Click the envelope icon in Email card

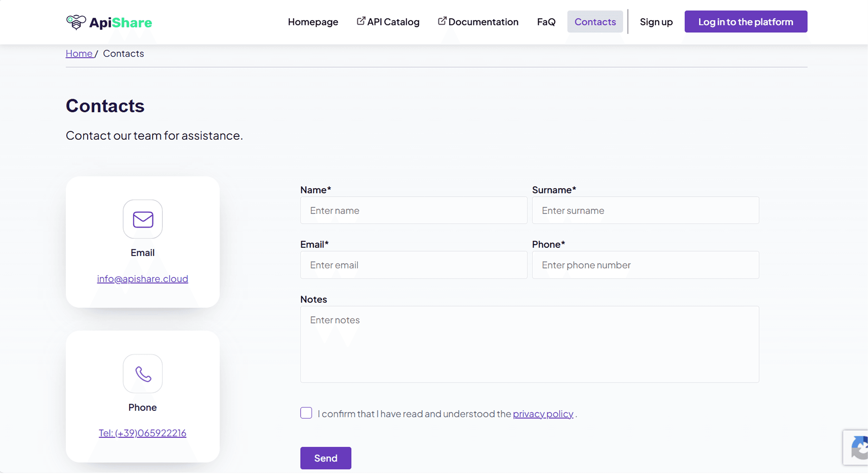[x=143, y=220]
